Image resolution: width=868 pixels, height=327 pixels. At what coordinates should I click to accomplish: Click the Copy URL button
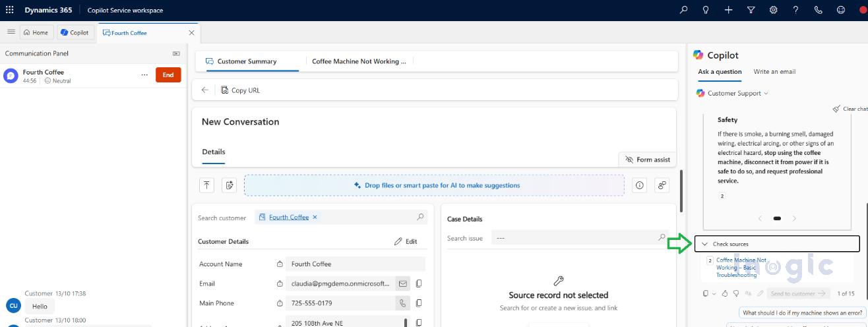tap(241, 90)
